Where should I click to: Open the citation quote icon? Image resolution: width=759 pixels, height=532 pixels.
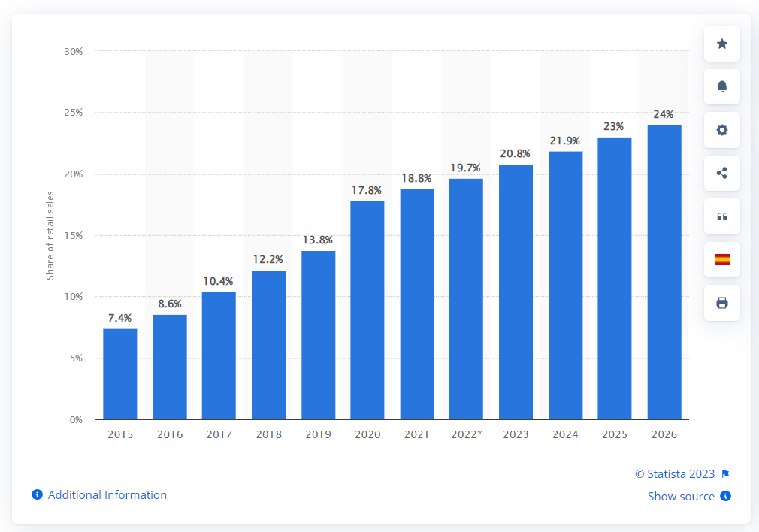pyautogui.click(x=721, y=216)
